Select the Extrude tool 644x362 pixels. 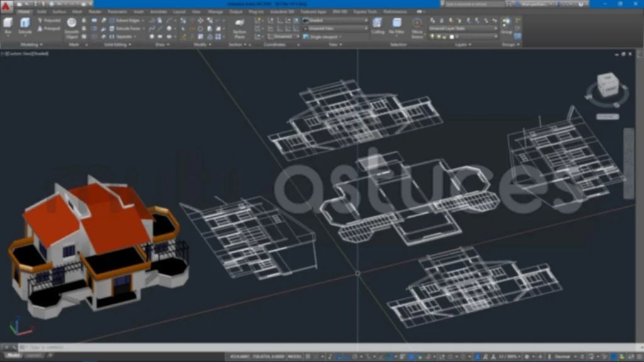click(25, 25)
